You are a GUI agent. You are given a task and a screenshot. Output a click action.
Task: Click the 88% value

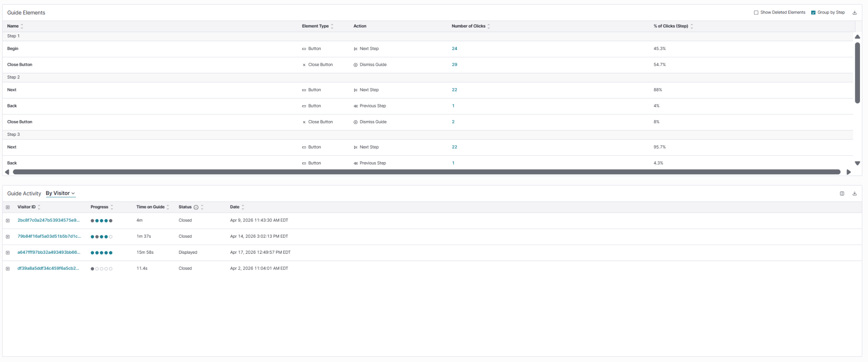tap(658, 90)
